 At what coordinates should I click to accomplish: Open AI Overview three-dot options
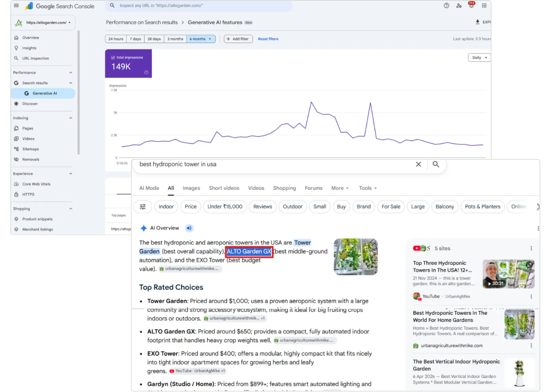point(538,228)
